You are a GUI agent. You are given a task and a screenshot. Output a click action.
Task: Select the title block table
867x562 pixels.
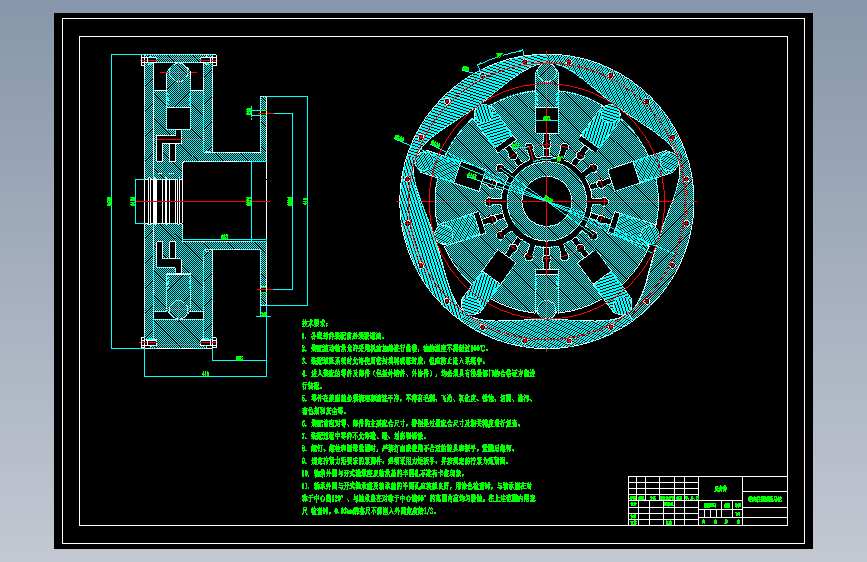click(708, 501)
